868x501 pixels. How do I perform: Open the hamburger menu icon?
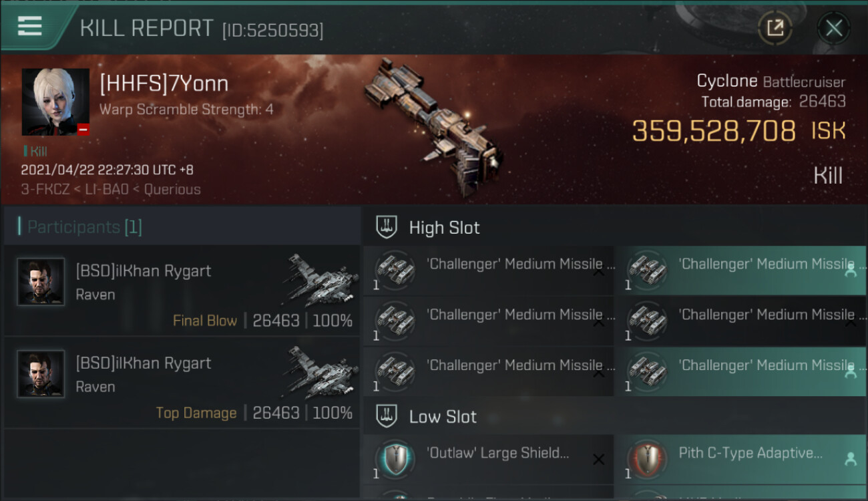(30, 26)
